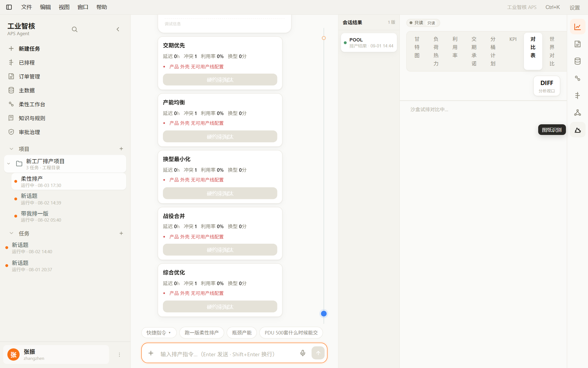The width and height of the screenshot is (588, 368).
Task: Switch to the KPI tab
Action: pyautogui.click(x=513, y=39)
